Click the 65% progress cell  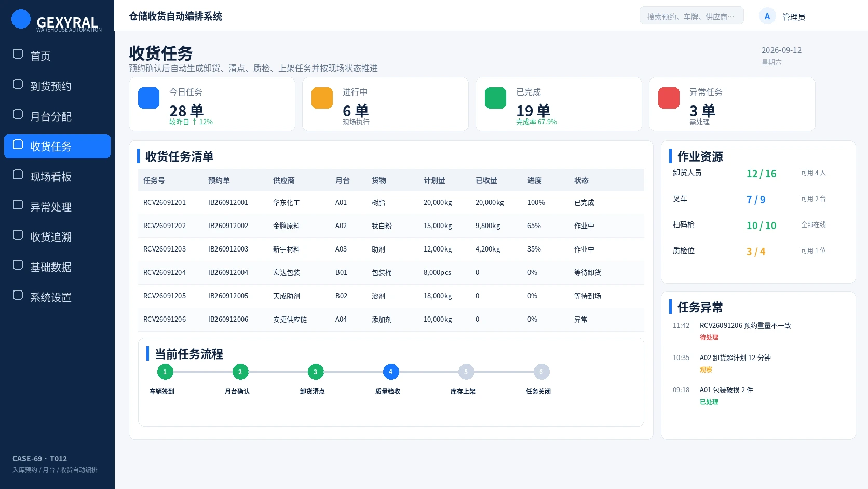[534, 226]
